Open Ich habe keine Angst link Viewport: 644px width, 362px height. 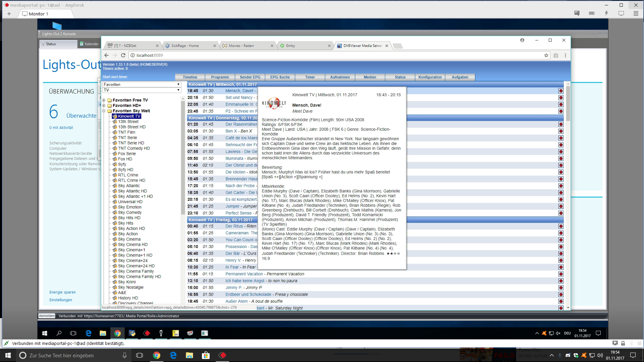pyautogui.click(x=245, y=281)
